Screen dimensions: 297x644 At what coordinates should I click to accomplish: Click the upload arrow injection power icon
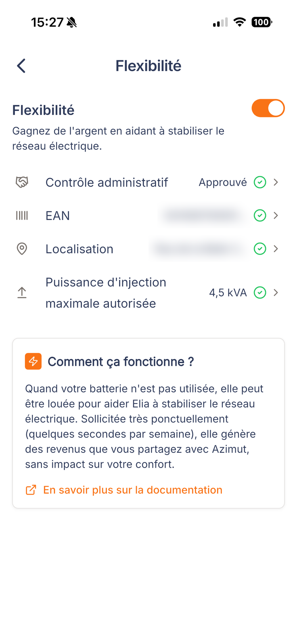coord(22,293)
